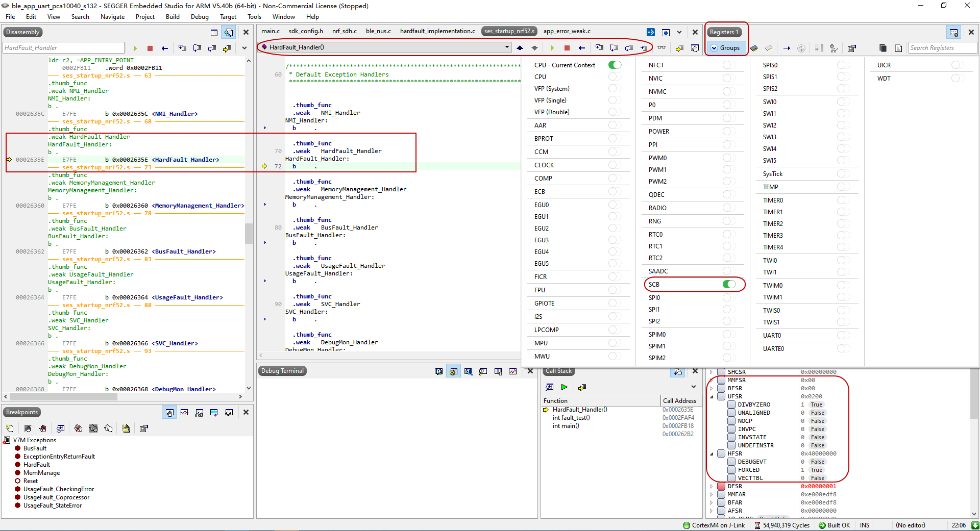Open the Debug menu

199,16
